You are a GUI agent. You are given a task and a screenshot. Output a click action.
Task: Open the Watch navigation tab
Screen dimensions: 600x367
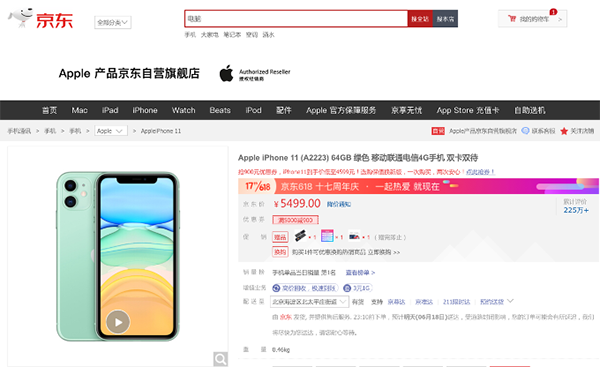coord(184,110)
